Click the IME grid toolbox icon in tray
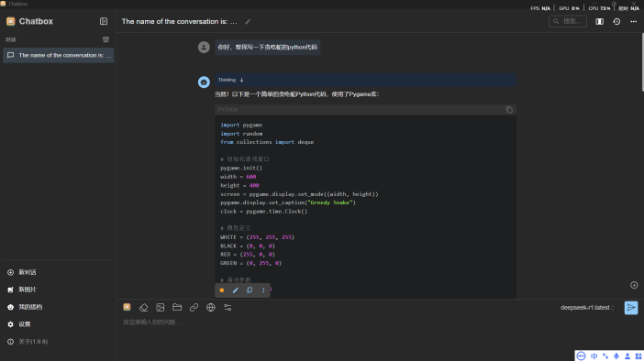 click(x=638, y=356)
